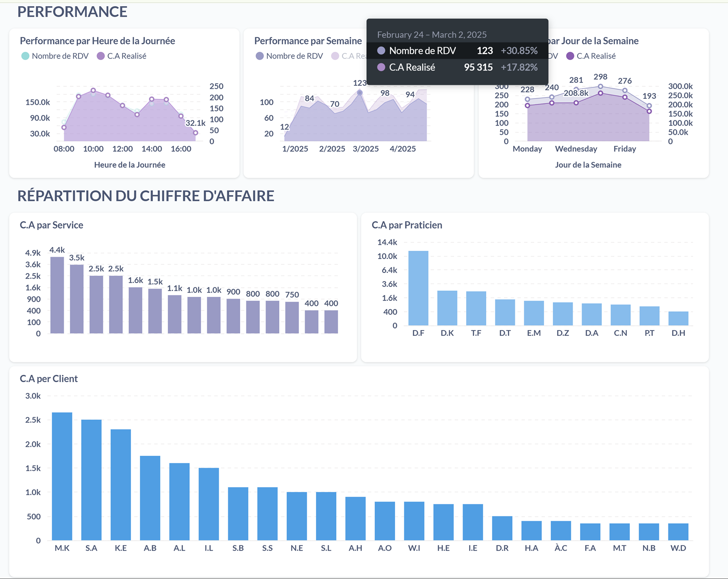The image size is (728, 579).
Task: Toggle Nombre de RDV legend in hourly chart
Action: pos(55,56)
